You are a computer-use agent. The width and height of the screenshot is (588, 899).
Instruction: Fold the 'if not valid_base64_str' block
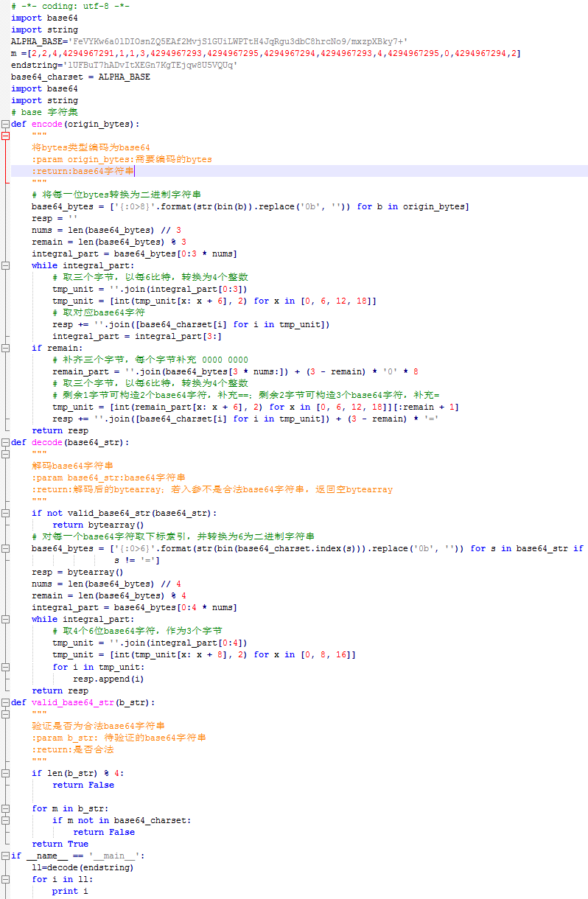(x=5, y=513)
